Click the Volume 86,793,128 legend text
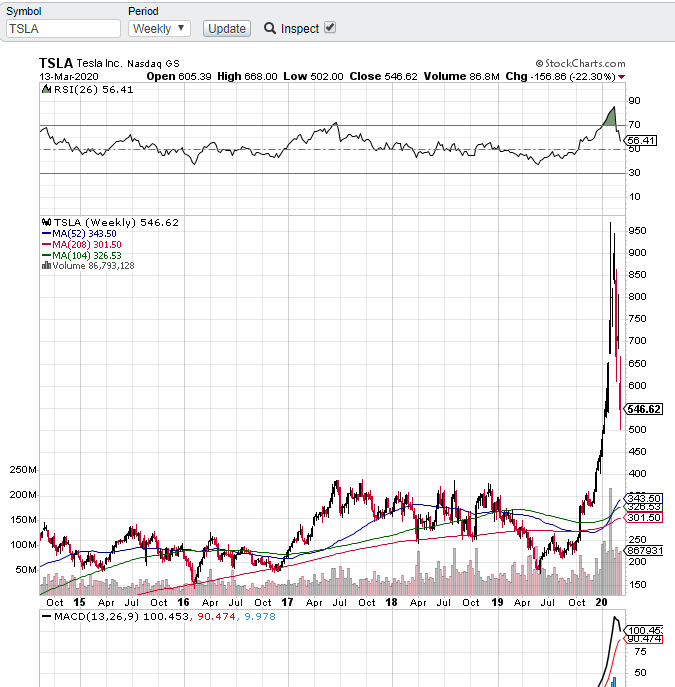 [93, 266]
